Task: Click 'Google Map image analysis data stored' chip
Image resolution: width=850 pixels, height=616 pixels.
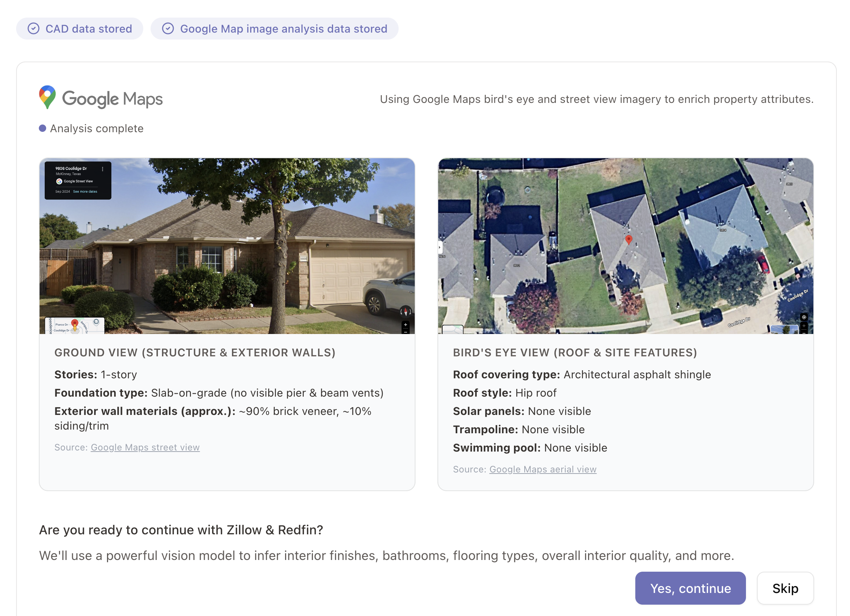Action: click(x=274, y=29)
